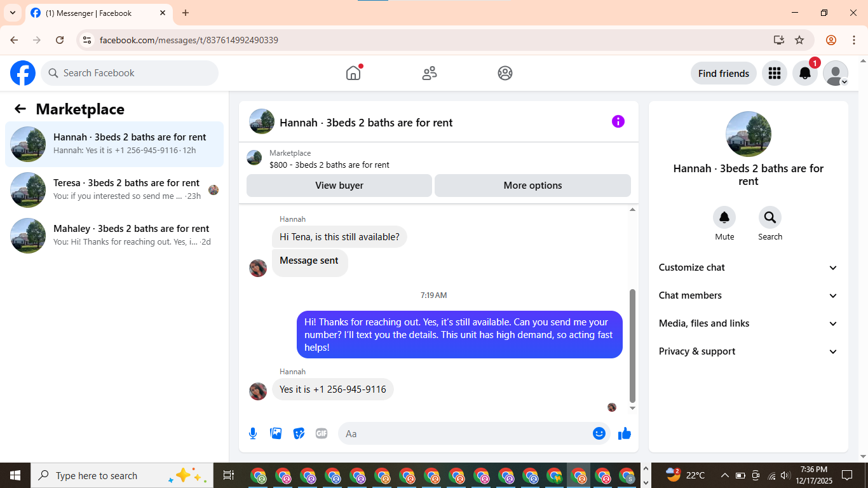Image resolution: width=868 pixels, height=488 pixels.
Task: Open the Friends icon in top navigation
Action: point(430,73)
